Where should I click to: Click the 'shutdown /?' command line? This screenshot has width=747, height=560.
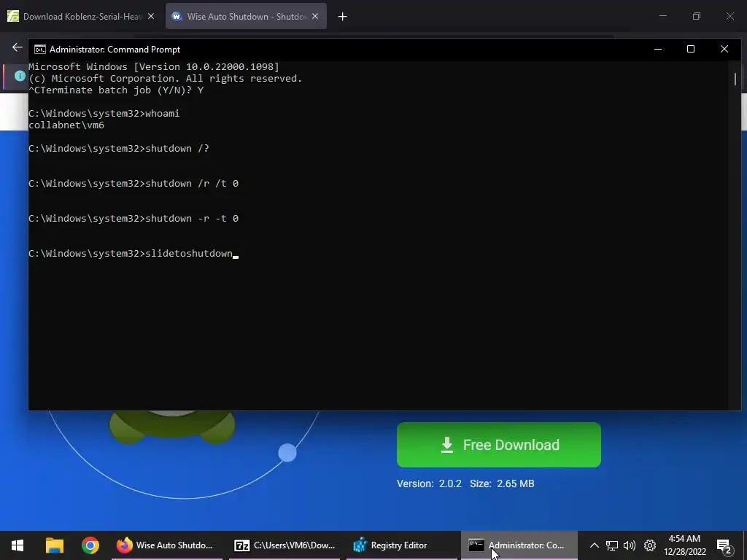pos(119,149)
